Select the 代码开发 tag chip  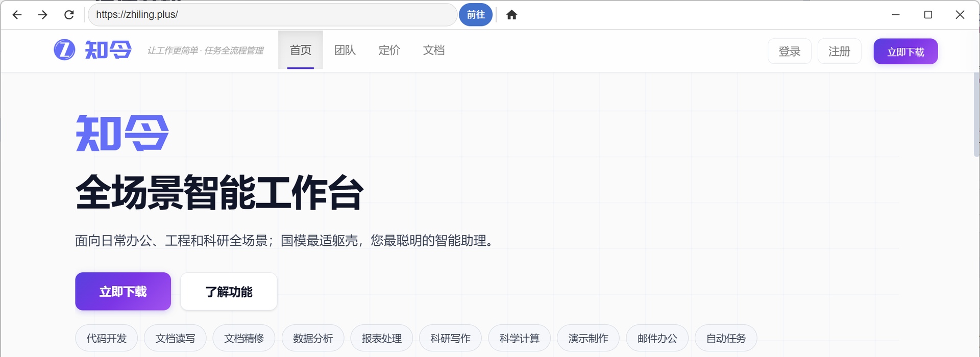107,338
